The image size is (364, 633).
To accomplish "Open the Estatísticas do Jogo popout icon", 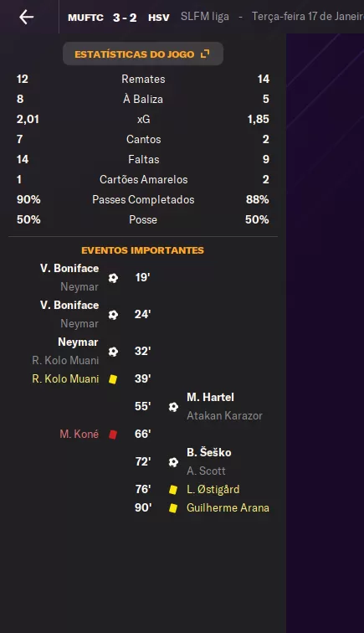I will point(205,54).
